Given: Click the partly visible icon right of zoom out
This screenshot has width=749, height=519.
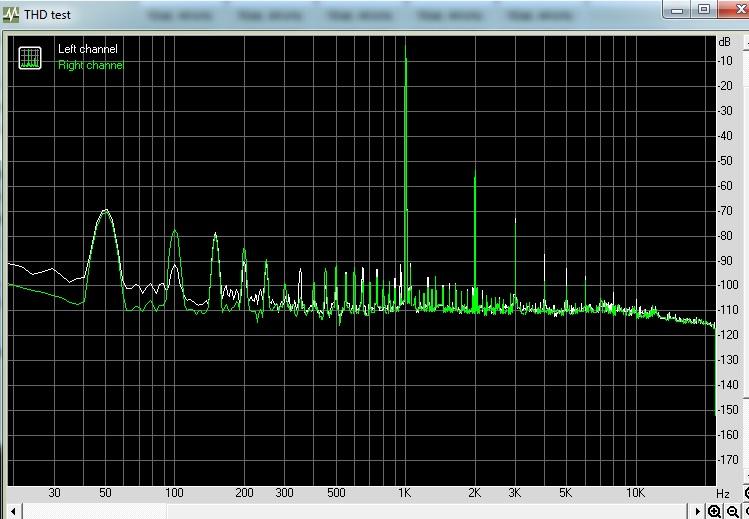Looking at the screenshot, I should pos(746,511).
